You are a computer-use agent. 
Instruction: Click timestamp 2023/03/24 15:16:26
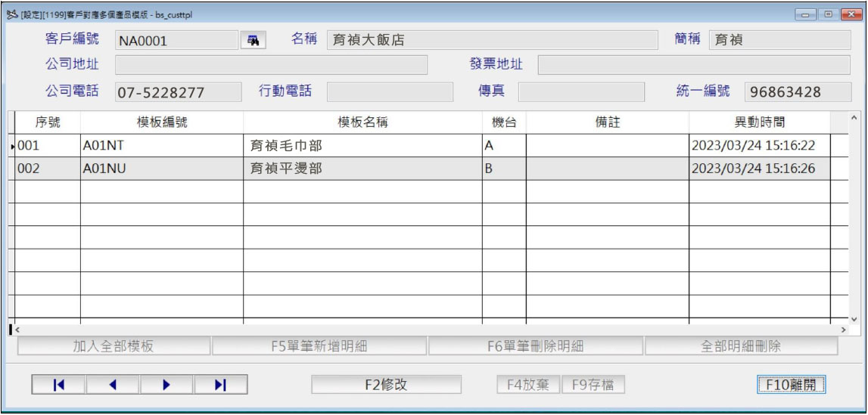pyautogui.click(x=760, y=169)
